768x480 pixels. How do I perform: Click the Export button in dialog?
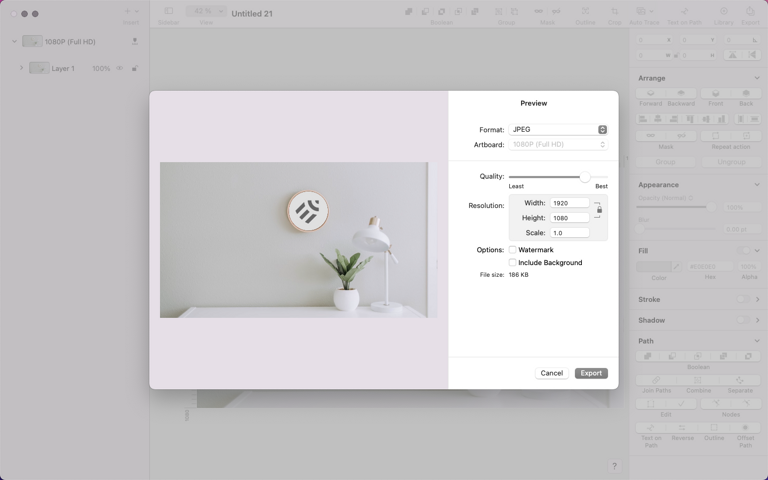(x=591, y=373)
